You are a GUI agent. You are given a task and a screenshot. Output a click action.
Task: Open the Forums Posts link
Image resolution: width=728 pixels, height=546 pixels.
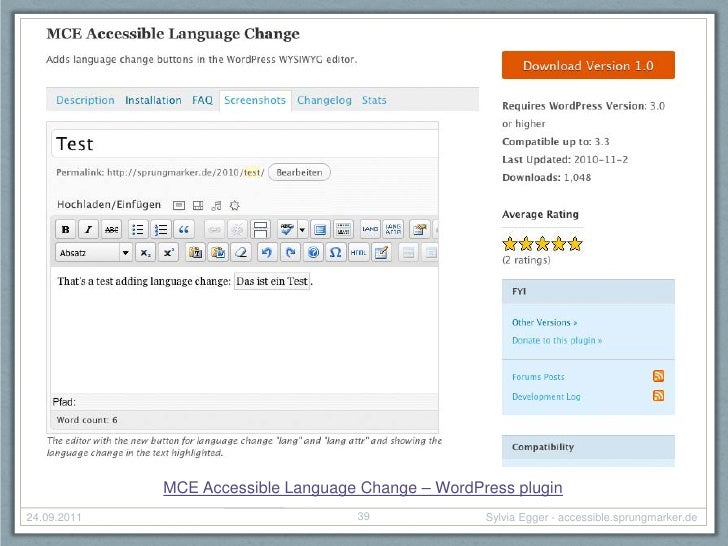538,377
